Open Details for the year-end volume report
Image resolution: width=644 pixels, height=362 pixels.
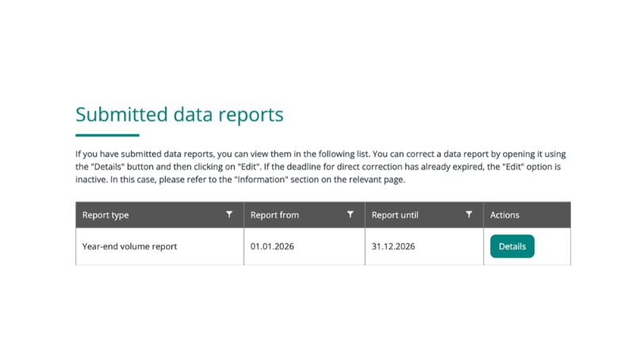click(x=512, y=246)
